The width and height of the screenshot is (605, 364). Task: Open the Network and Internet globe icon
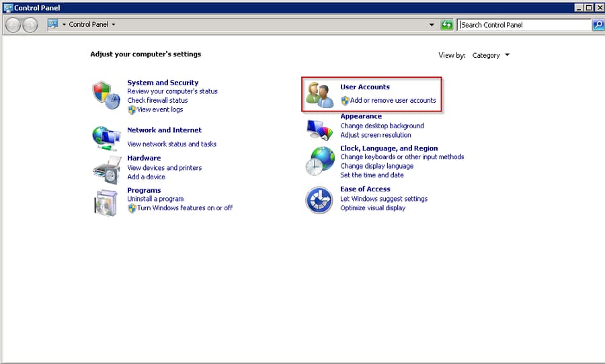(106, 138)
